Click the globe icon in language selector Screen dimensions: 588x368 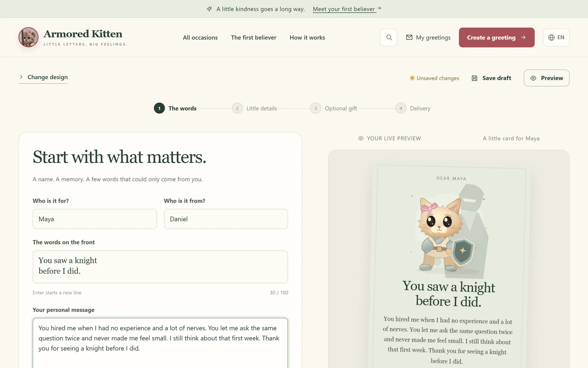[x=551, y=38]
